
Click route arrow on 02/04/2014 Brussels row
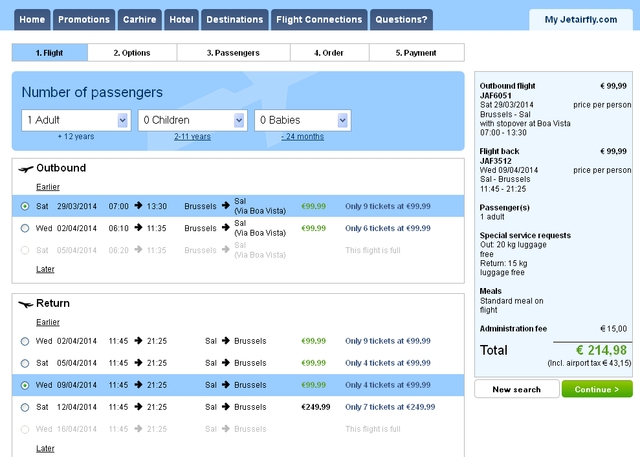pyautogui.click(x=226, y=227)
